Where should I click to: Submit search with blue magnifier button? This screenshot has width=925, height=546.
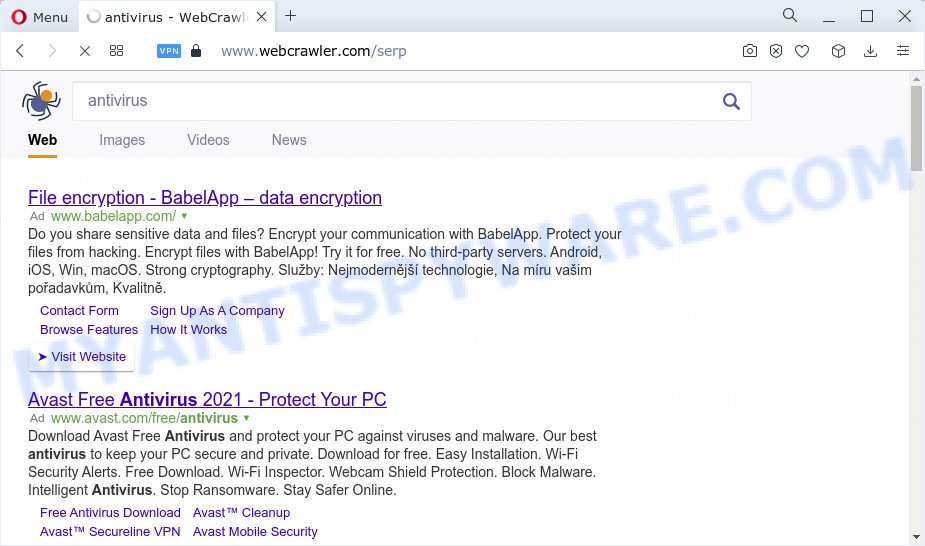click(x=731, y=101)
